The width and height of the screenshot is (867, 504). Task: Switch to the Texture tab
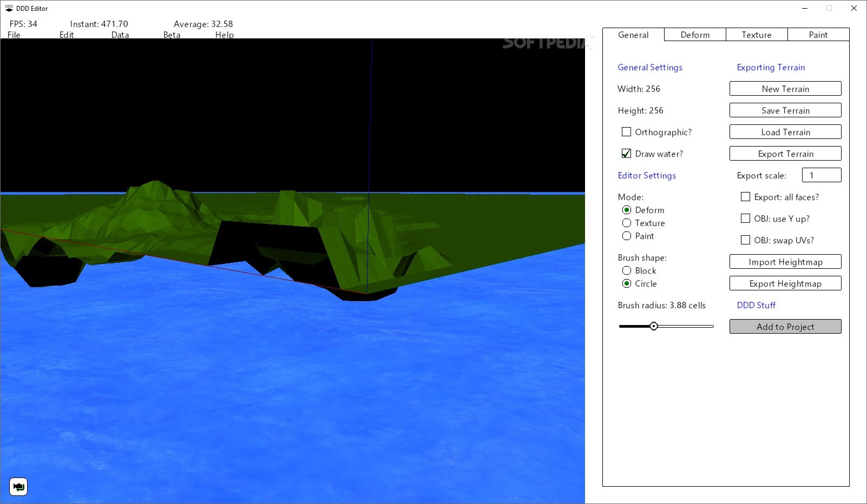coord(757,35)
